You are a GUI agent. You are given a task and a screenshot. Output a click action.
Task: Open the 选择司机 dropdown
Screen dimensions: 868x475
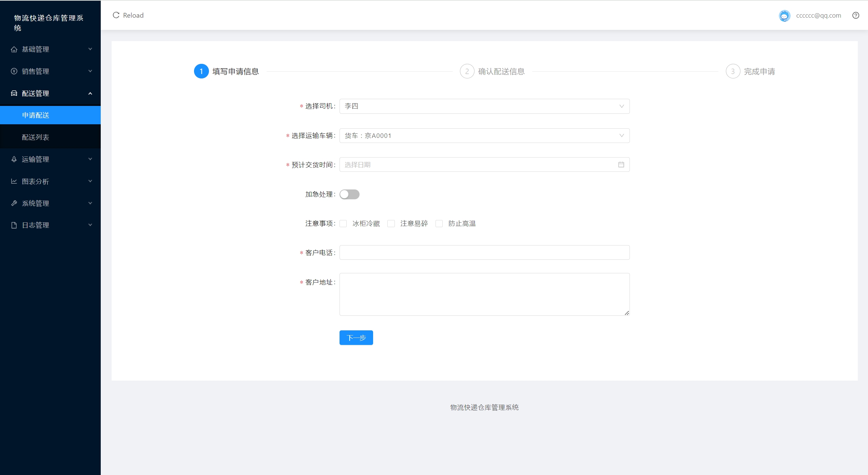pos(484,106)
